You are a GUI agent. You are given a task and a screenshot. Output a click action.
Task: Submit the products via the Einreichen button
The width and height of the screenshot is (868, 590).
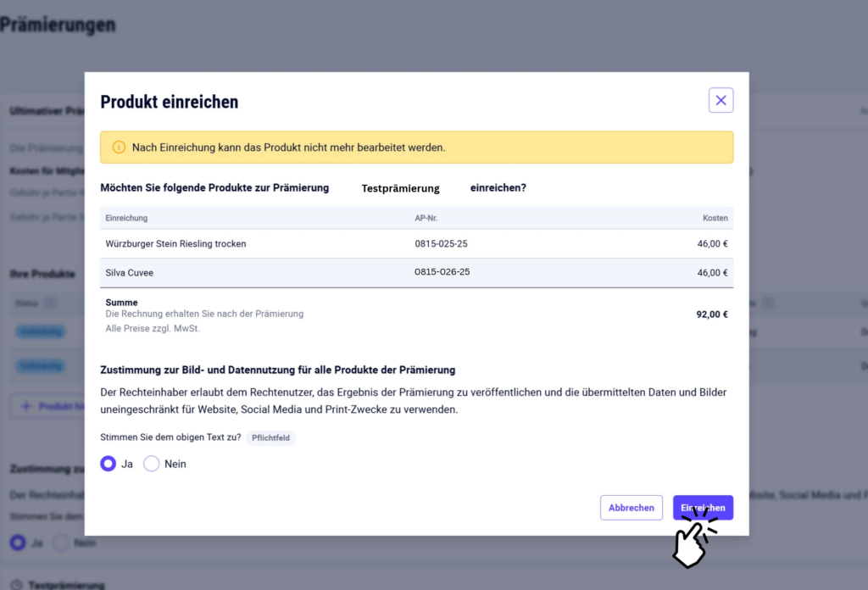coord(703,508)
